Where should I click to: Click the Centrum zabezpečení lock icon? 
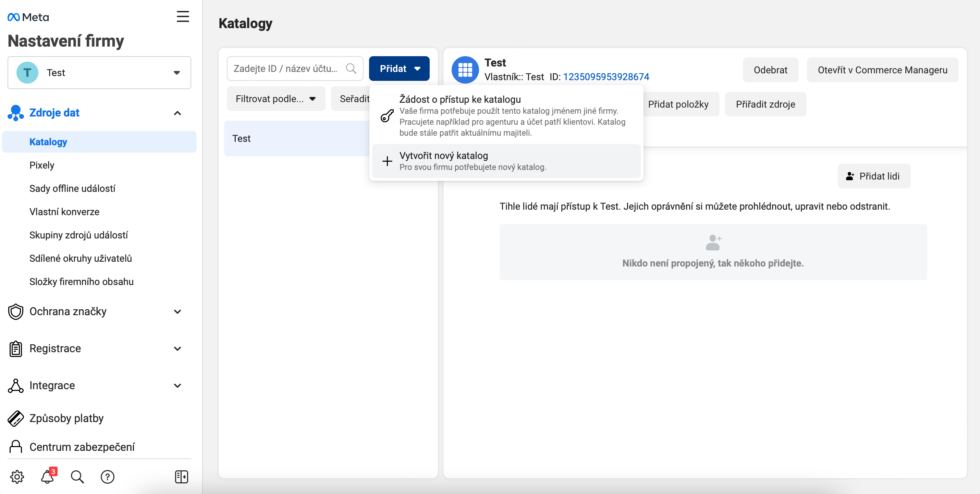pyautogui.click(x=16, y=447)
